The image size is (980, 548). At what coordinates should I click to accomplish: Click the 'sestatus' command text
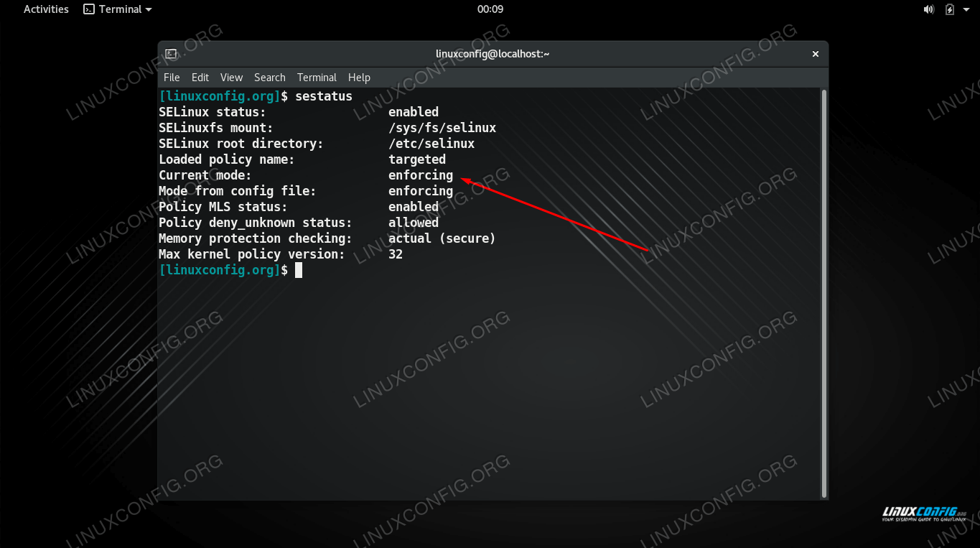click(x=324, y=96)
